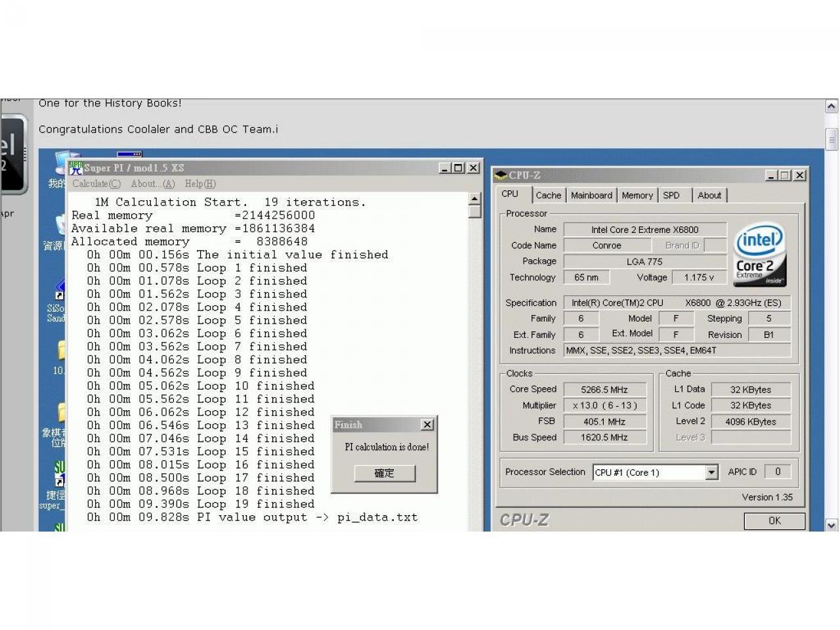Switch to the Cache tab in CPU-Z
Screen dimensions: 840x630
[x=549, y=196]
